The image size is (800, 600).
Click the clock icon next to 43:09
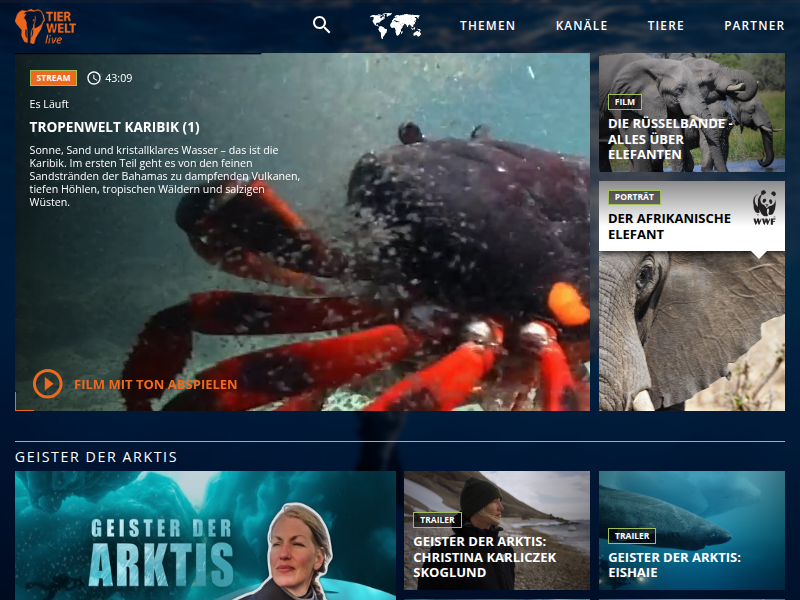(x=94, y=78)
